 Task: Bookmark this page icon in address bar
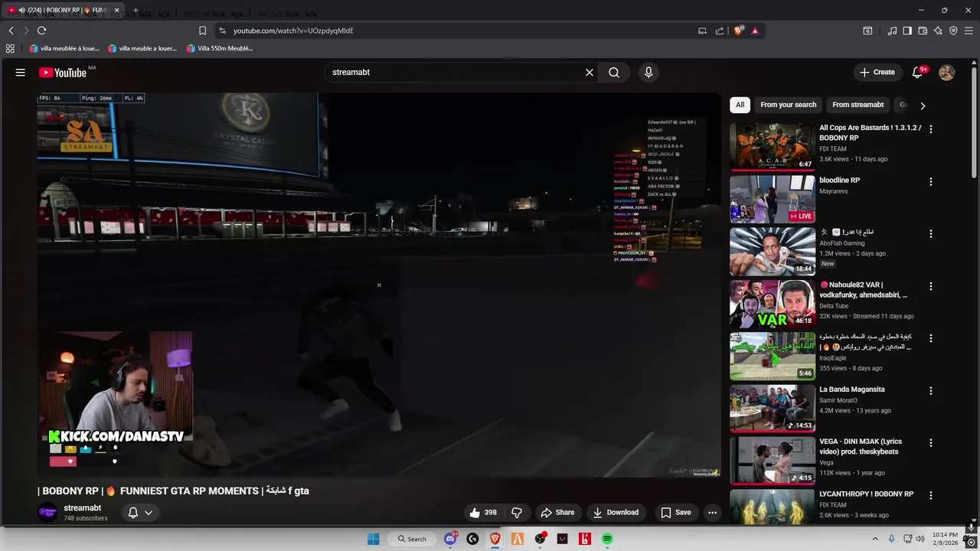click(x=202, y=31)
